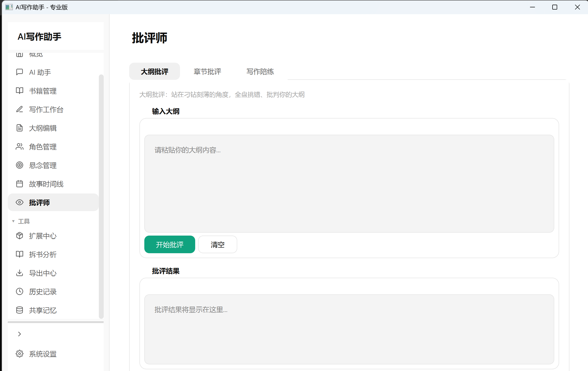Click the 批评结果 output text area
This screenshot has height=371, width=588.
coord(349,329)
